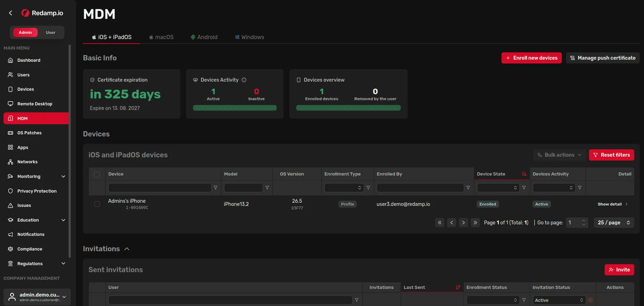Open the admin.demo account menu
644x306 pixels.
[37, 297]
